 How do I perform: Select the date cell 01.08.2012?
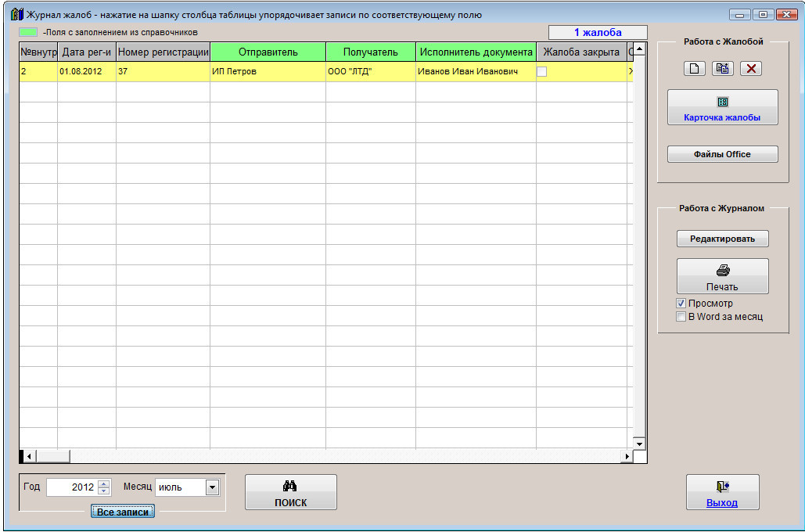pyautogui.click(x=87, y=71)
